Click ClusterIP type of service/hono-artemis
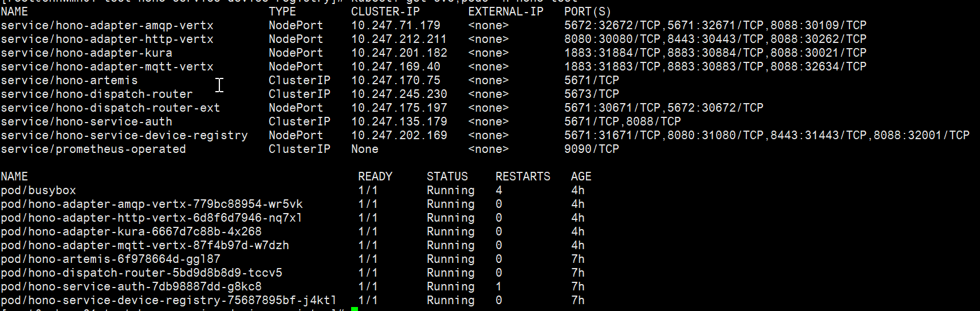This screenshot has height=311, width=980. coord(300,81)
